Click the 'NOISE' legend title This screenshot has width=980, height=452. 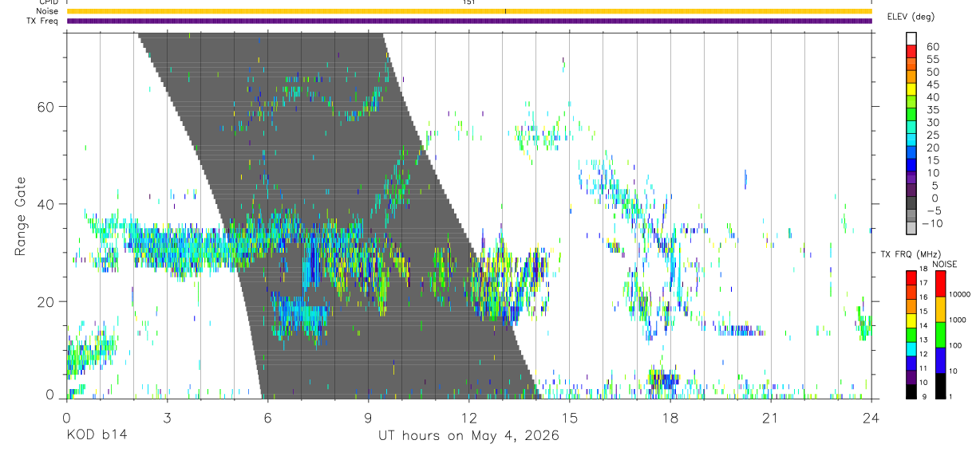945,264
